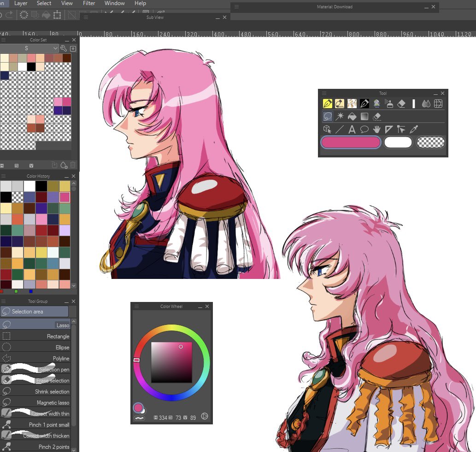Toggle the V sort button in Color Set

pos(31,166)
